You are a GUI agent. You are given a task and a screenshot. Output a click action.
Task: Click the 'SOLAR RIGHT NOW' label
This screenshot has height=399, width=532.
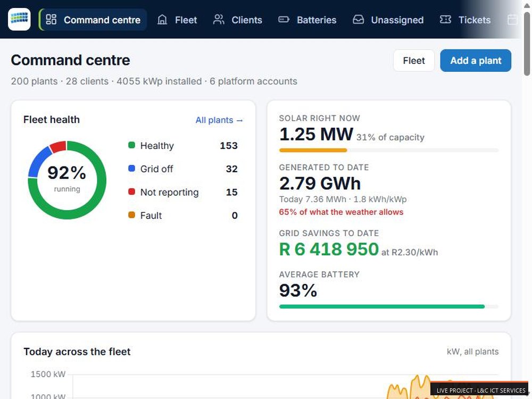pyautogui.click(x=319, y=118)
